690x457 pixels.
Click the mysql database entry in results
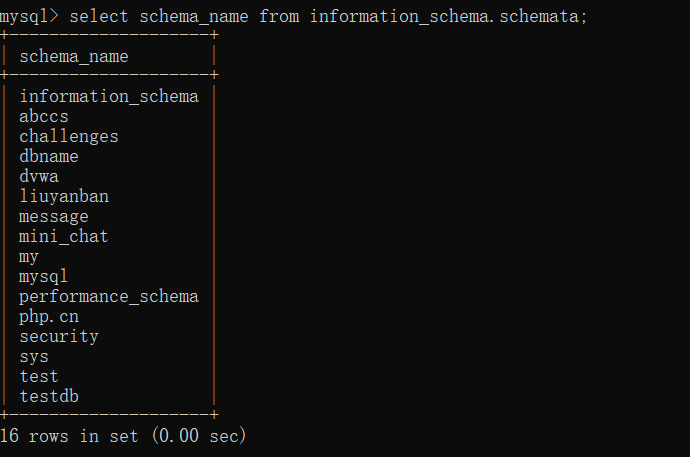(x=44, y=277)
